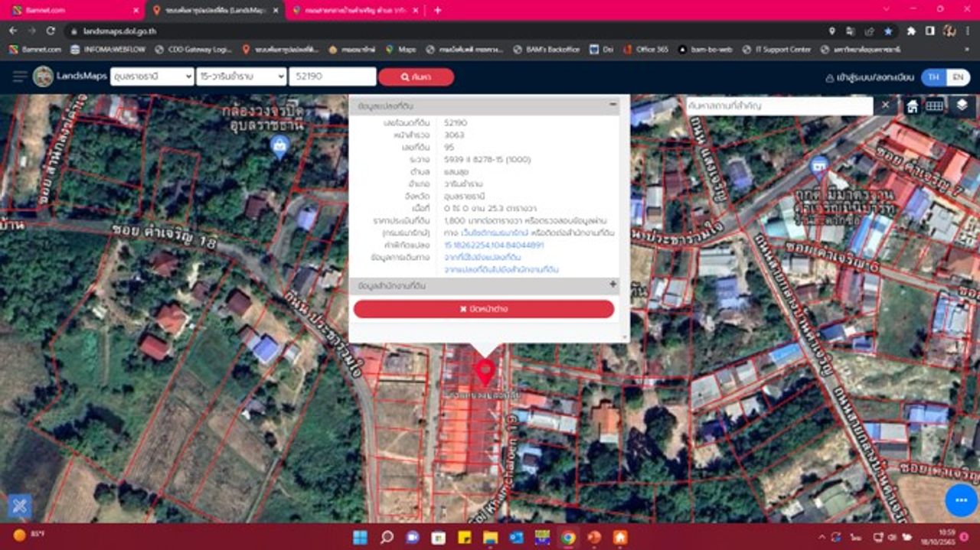Click the measurement ruler tool icon
The height and width of the screenshot is (550, 980).
pos(935,106)
